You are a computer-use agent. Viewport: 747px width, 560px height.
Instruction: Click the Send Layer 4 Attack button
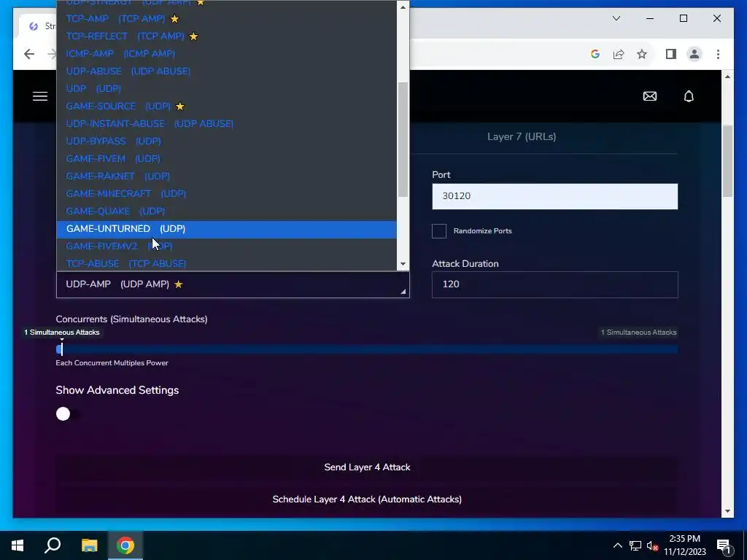coord(367,467)
